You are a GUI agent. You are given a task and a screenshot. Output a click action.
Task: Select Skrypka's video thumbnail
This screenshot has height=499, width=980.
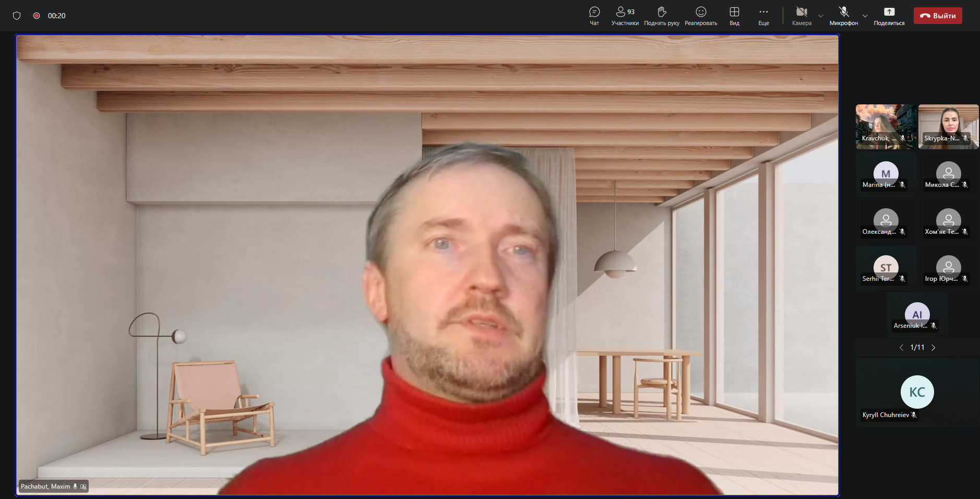click(948, 126)
